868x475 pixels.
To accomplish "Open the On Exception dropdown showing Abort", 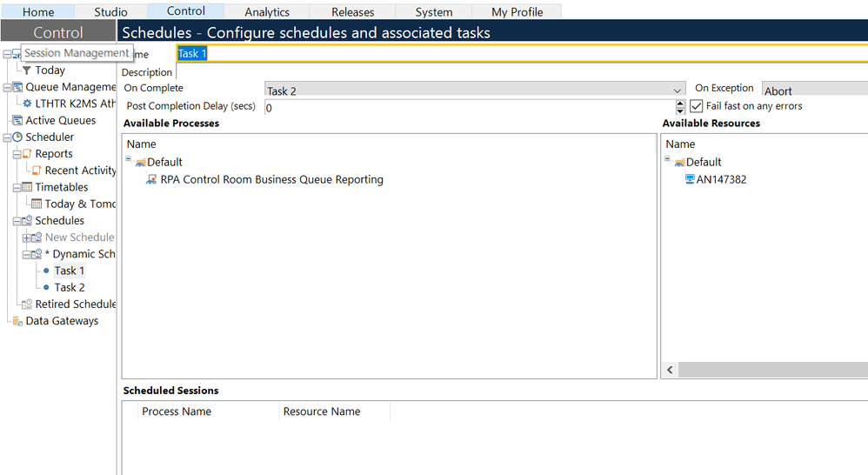I will (x=815, y=90).
